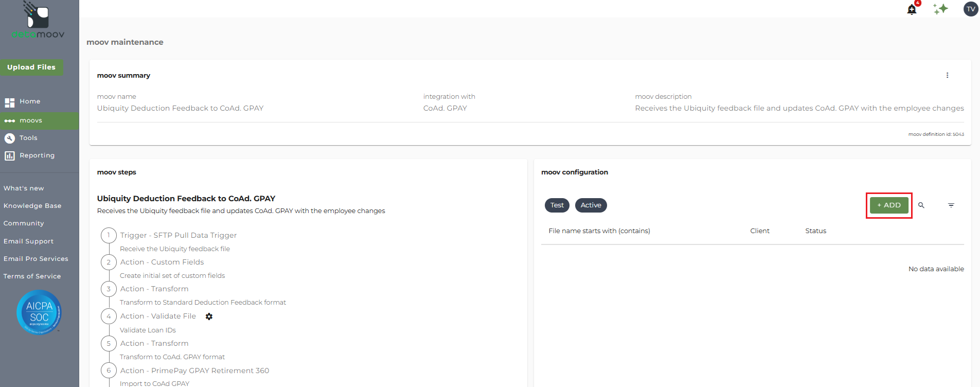980x387 pixels.
Task: Click 'No data available' message
Action: (x=936, y=269)
